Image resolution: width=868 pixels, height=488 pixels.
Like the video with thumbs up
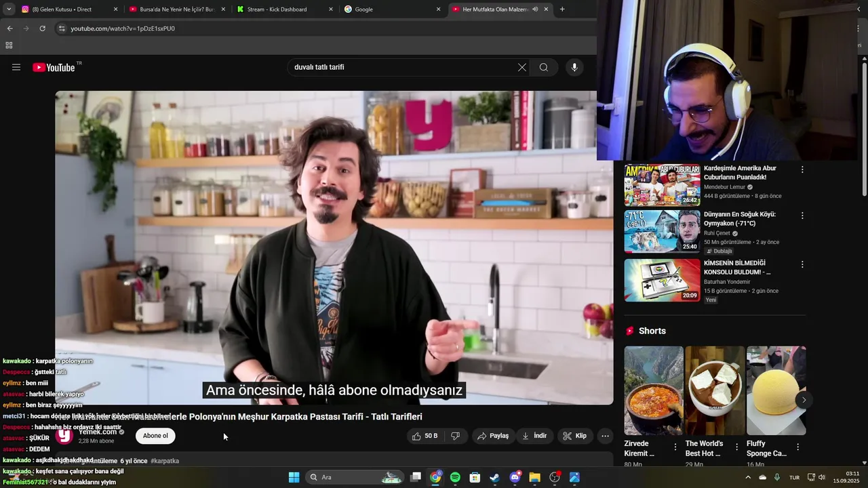click(x=425, y=436)
